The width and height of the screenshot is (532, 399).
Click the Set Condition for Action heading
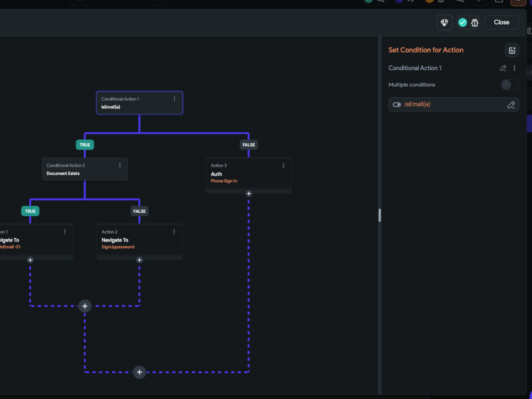426,50
